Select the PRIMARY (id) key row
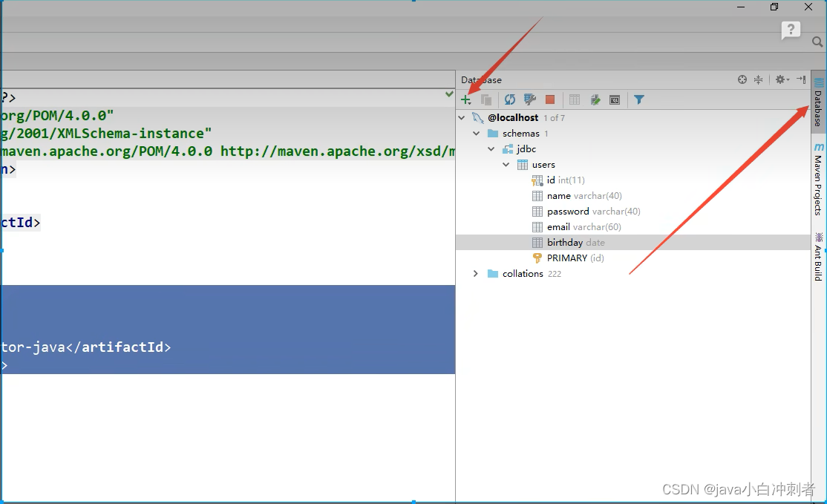827x504 pixels. pos(633,258)
